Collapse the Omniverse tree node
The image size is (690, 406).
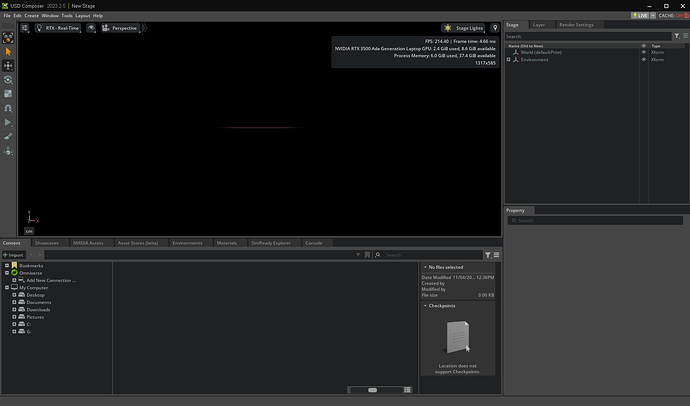[7, 273]
